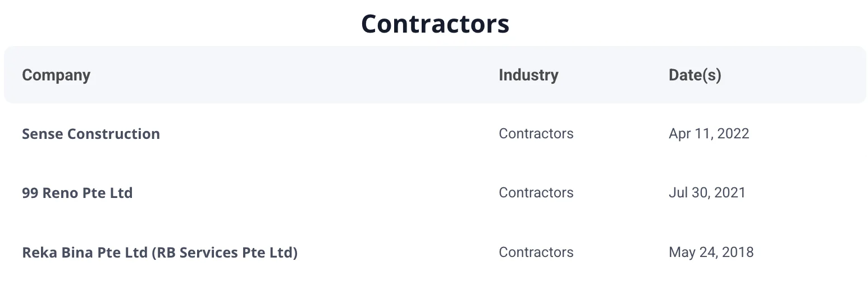The image size is (868, 284).
Task: Click the number 99 in 99 Reno
Action: point(30,193)
